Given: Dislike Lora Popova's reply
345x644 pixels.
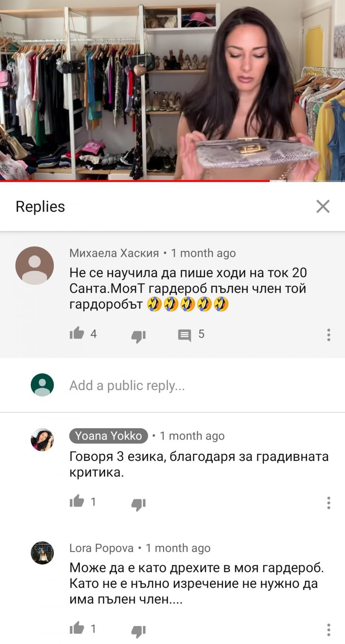Looking at the screenshot, I should (x=138, y=631).
